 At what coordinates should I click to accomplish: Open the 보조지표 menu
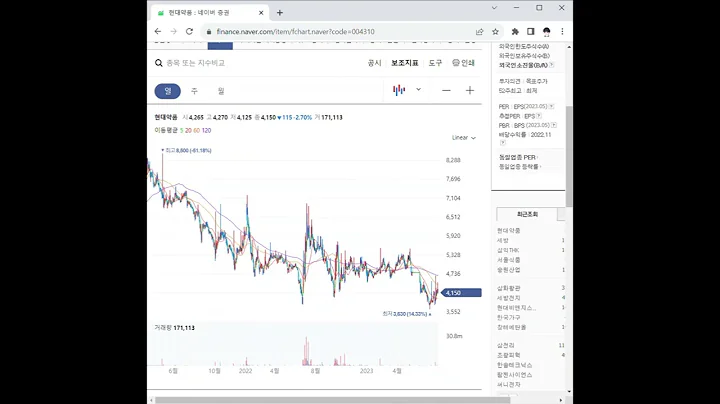click(x=405, y=63)
